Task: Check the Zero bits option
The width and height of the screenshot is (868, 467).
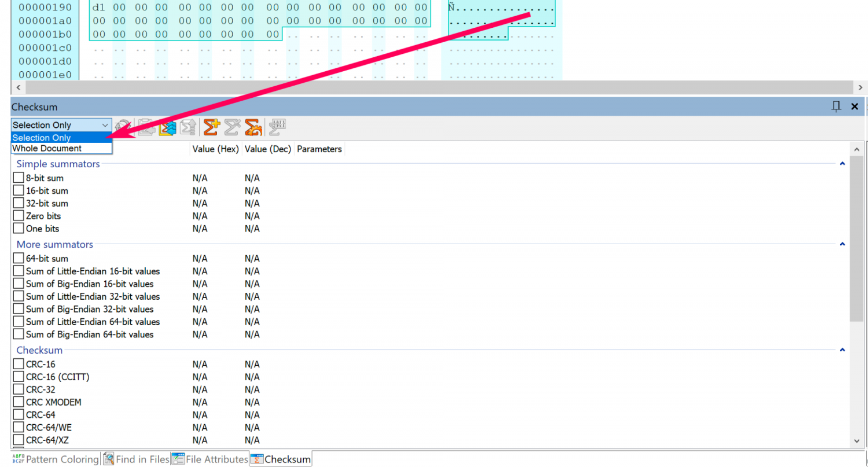Action: click(19, 216)
